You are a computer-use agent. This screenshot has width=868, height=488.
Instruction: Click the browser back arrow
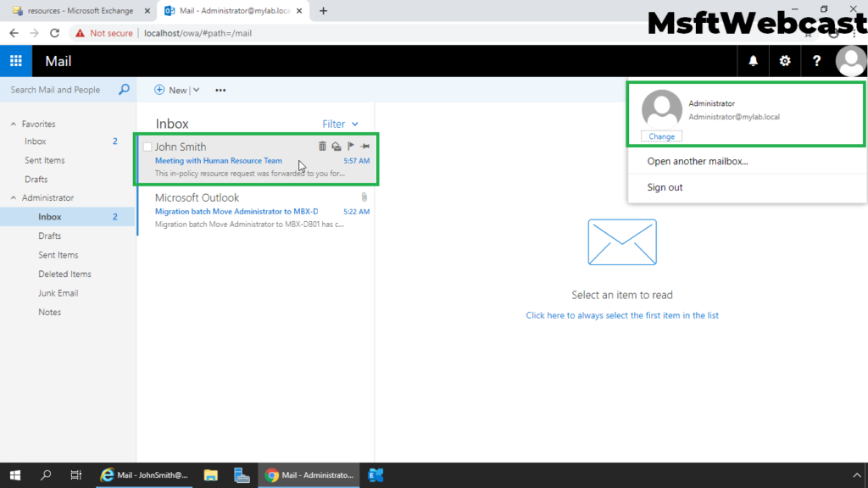[14, 33]
